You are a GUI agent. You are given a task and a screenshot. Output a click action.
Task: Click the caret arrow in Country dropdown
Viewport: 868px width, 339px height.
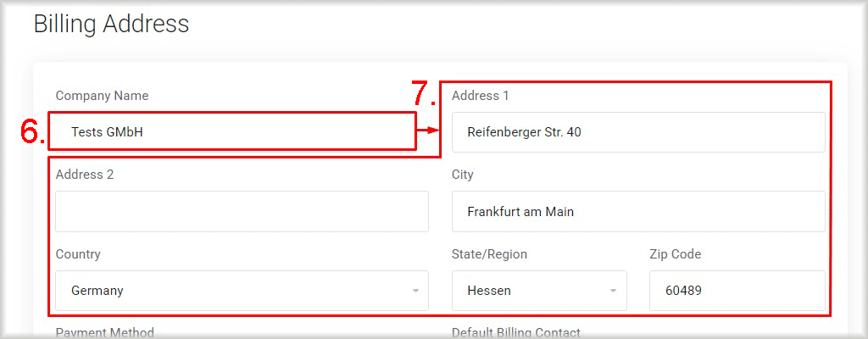point(415,291)
